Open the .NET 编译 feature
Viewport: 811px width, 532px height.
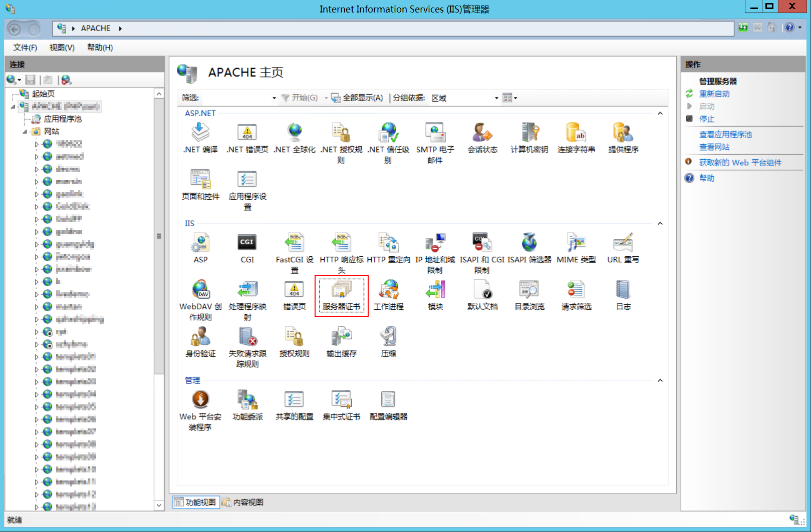point(200,138)
